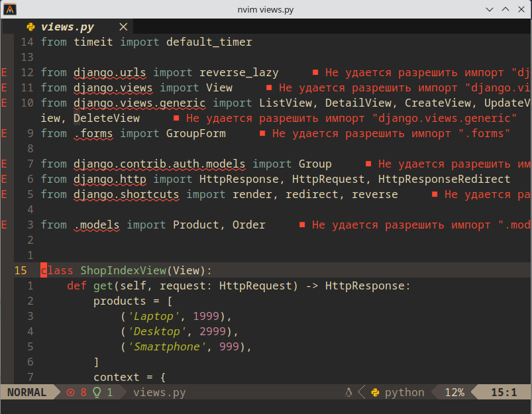
Task: Click error sign E beside .forms import line
Action: [4, 133]
